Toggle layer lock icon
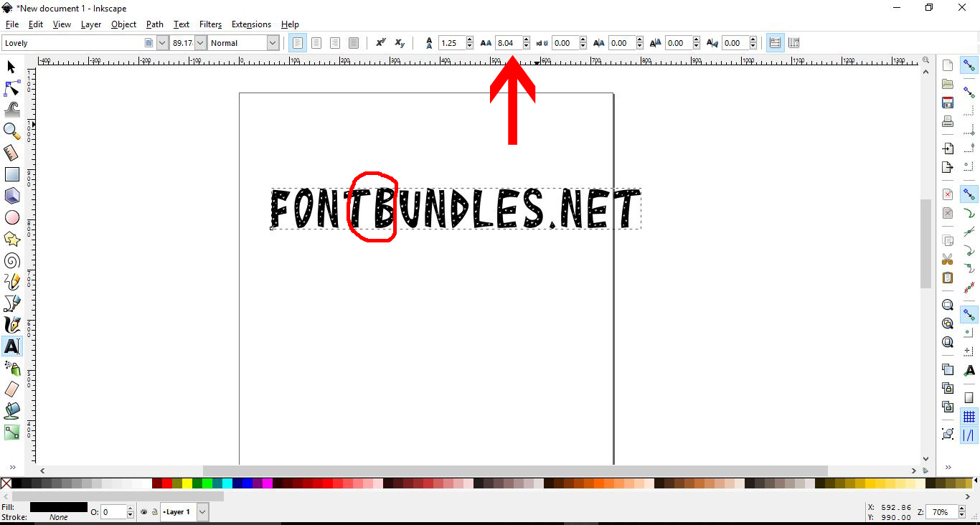The width and height of the screenshot is (980, 525). [x=156, y=512]
